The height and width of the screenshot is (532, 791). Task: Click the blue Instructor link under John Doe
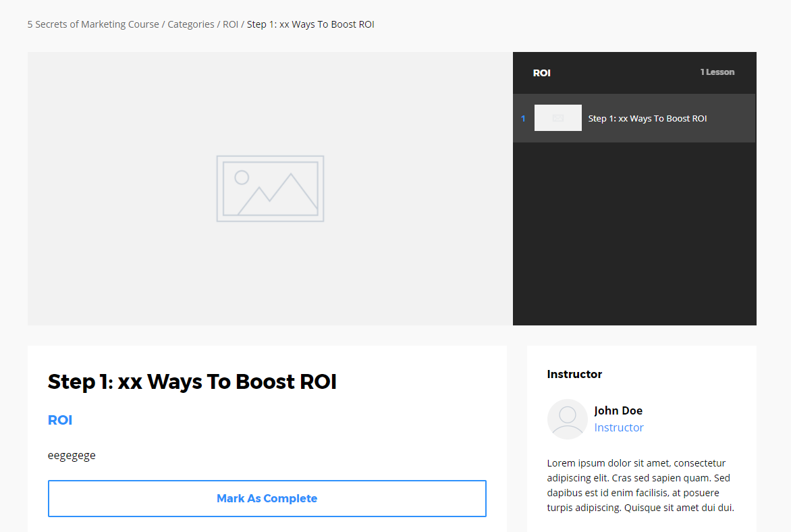[619, 427]
